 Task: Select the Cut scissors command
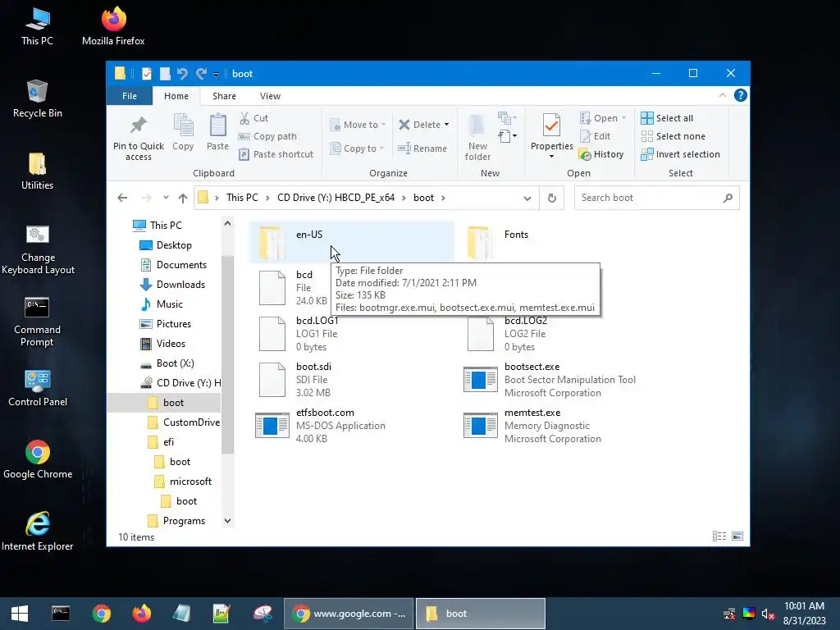pyautogui.click(x=254, y=118)
